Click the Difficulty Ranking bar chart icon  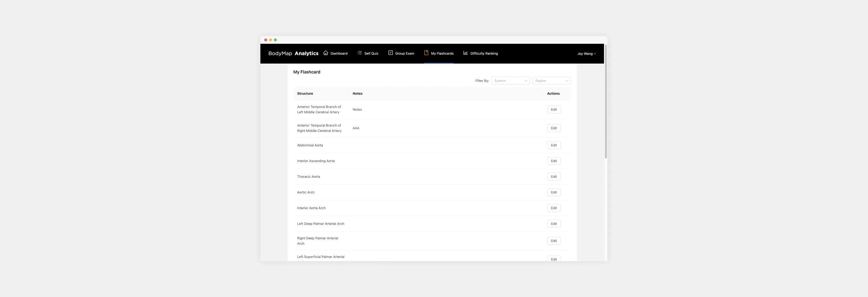465,53
